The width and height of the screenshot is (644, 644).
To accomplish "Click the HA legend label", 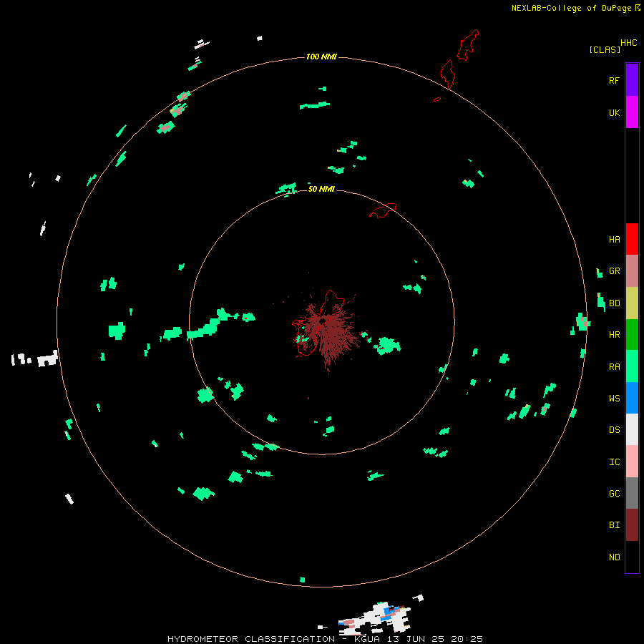I will pyautogui.click(x=614, y=240).
